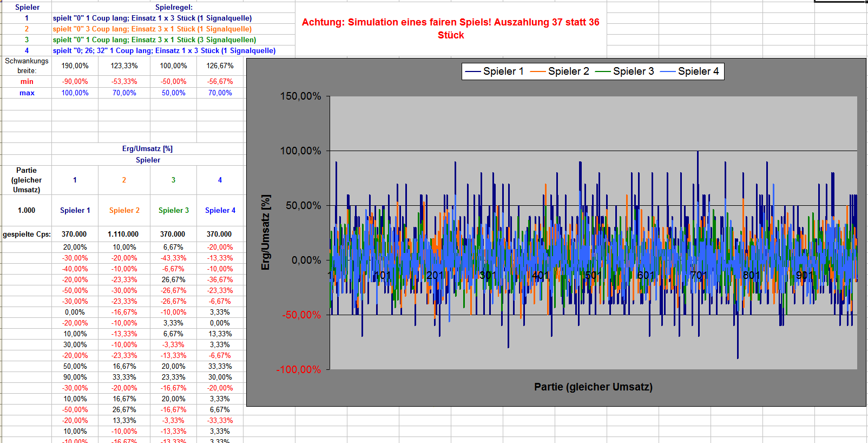Image resolution: width=868 pixels, height=443 pixels.
Task: Click the Spieler 2 legend entry in chart
Action: tap(560, 71)
